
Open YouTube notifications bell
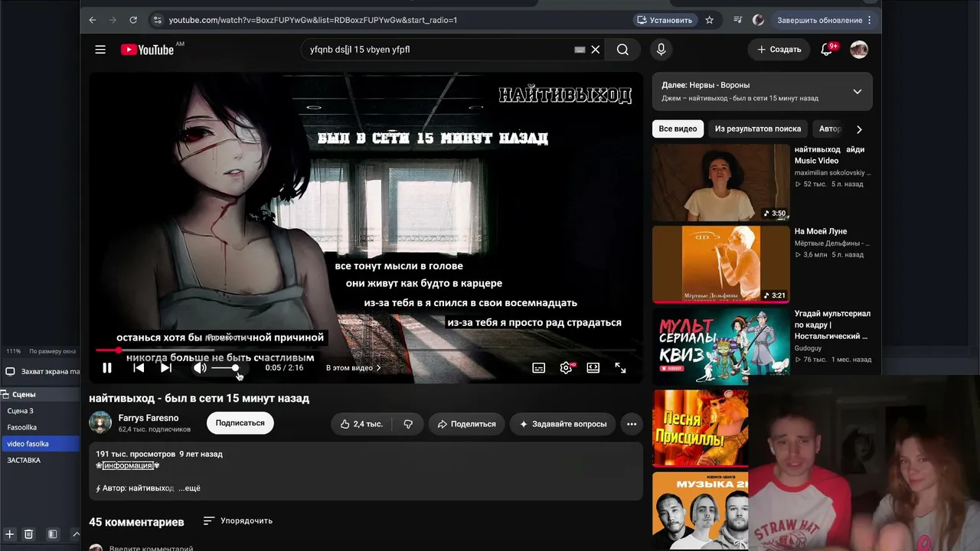tap(827, 50)
